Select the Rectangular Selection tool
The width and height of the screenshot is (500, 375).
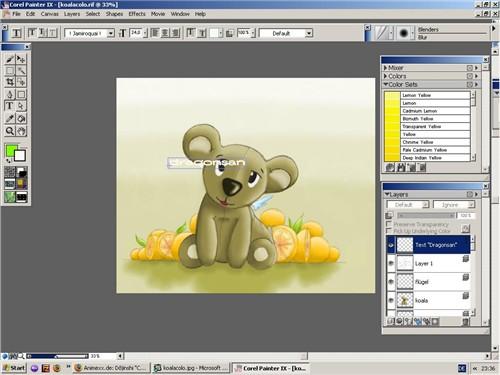[x=10, y=71]
